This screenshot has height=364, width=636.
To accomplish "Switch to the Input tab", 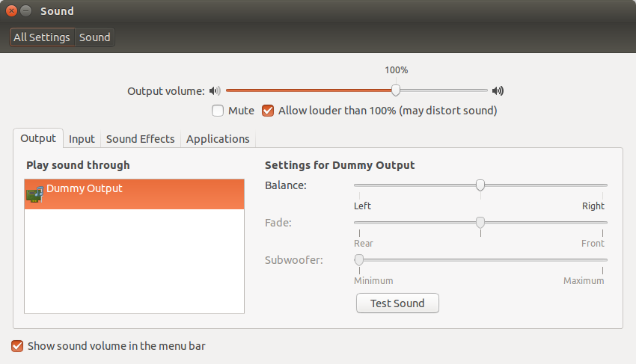I will click(82, 139).
